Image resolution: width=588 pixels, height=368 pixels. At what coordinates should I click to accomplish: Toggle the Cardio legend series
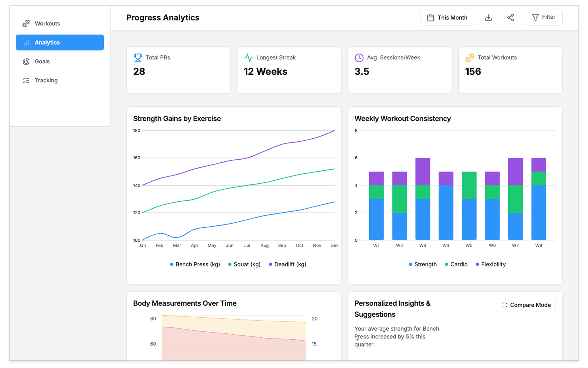(x=456, y=264)
